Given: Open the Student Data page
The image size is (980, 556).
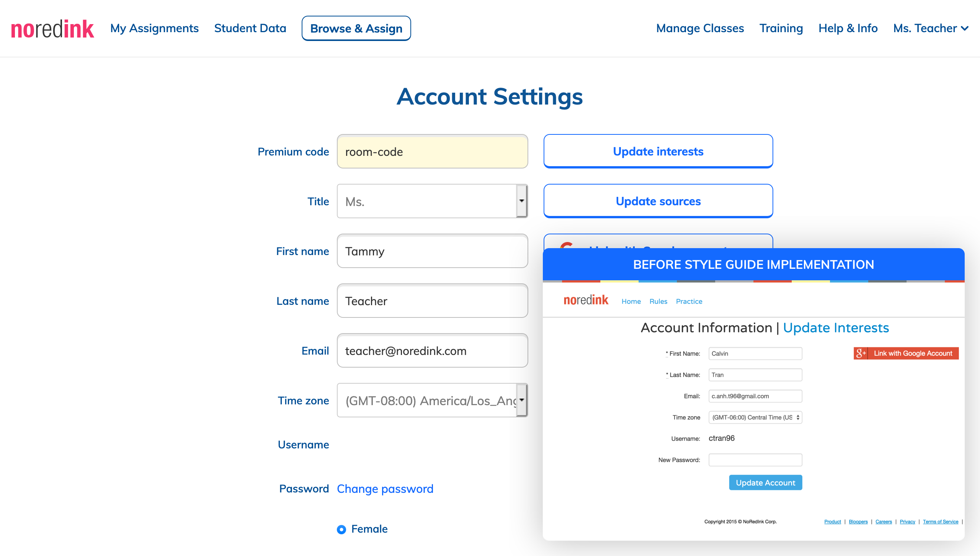Looking at the screenshot, I should coord(250,28).
